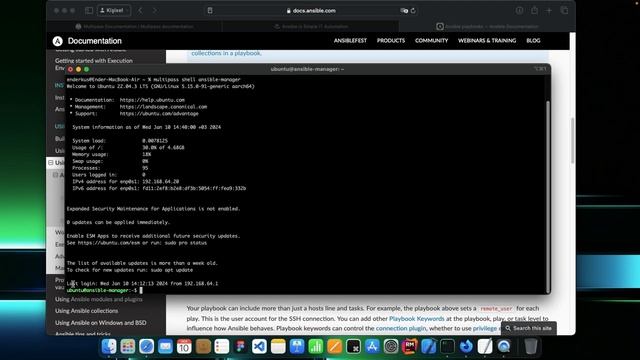The width and height of the screenshot is (640, 360).
Task: Open the App Store from the dock
Action: 372,347
